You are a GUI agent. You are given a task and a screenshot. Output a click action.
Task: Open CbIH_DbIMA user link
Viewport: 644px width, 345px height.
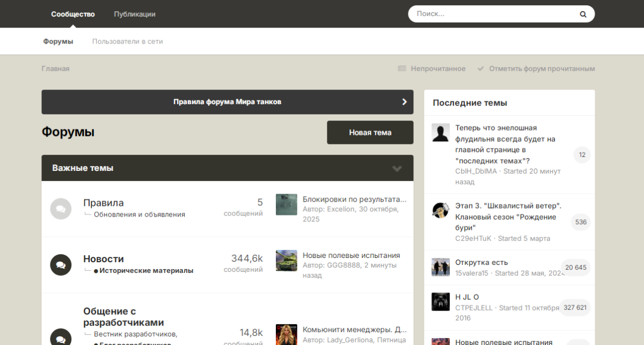476,171
